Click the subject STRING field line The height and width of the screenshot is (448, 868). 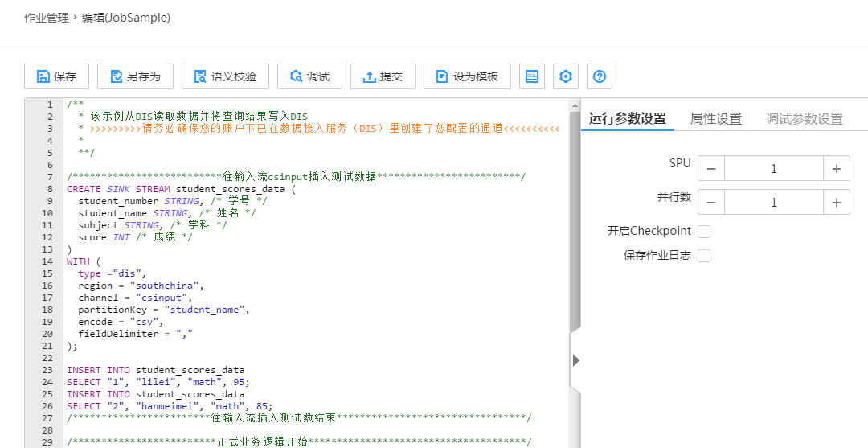pos(153,225)
